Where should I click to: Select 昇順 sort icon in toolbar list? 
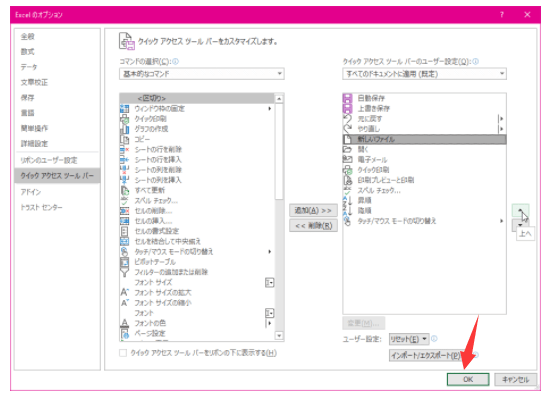(347, 201)
